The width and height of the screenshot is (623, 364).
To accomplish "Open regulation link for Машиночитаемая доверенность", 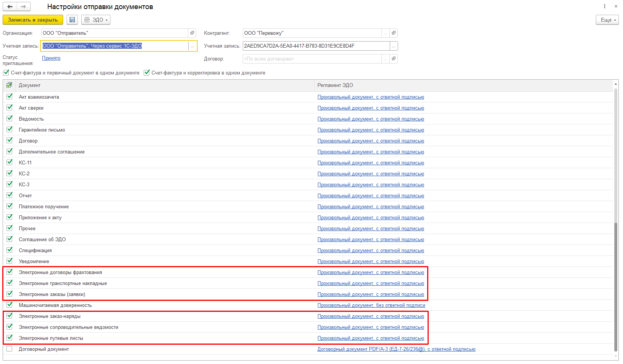I will (x=371, y=305).
